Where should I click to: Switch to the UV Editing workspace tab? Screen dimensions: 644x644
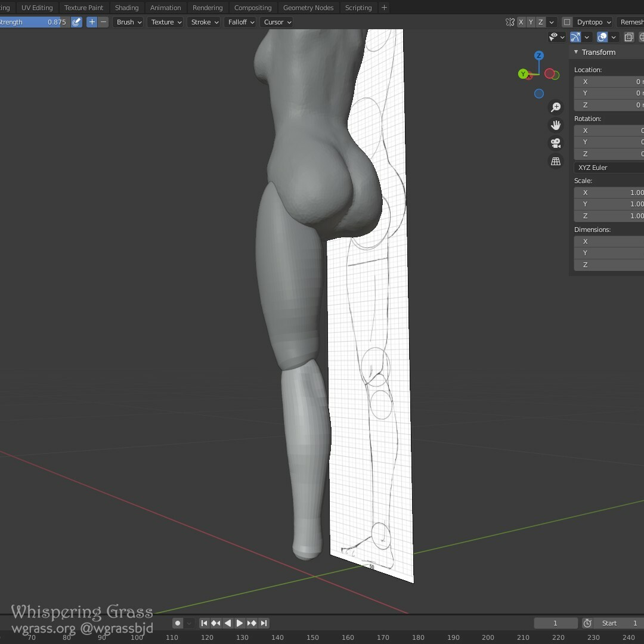pyautogui.click(x=37, y=8)
